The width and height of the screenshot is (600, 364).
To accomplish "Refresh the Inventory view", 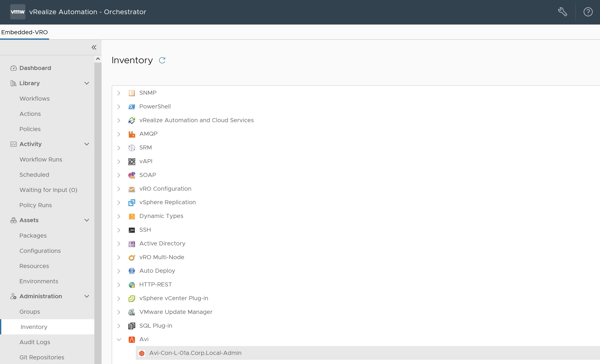I will pyautogui.click(x=162, y=60).
